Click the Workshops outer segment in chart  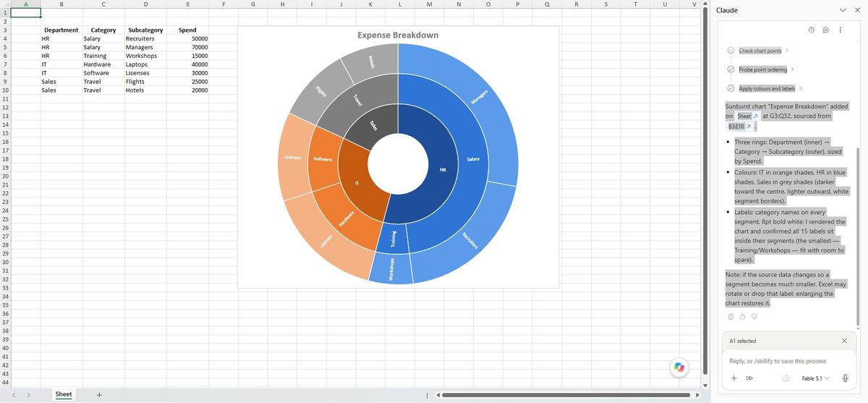(x=391, y=269)
